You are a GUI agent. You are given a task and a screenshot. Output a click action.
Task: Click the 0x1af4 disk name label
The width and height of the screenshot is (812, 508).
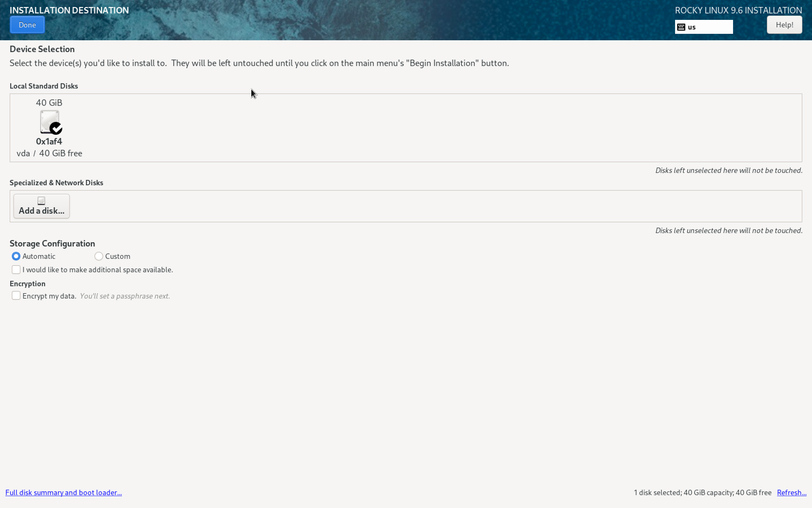[49, 141]
